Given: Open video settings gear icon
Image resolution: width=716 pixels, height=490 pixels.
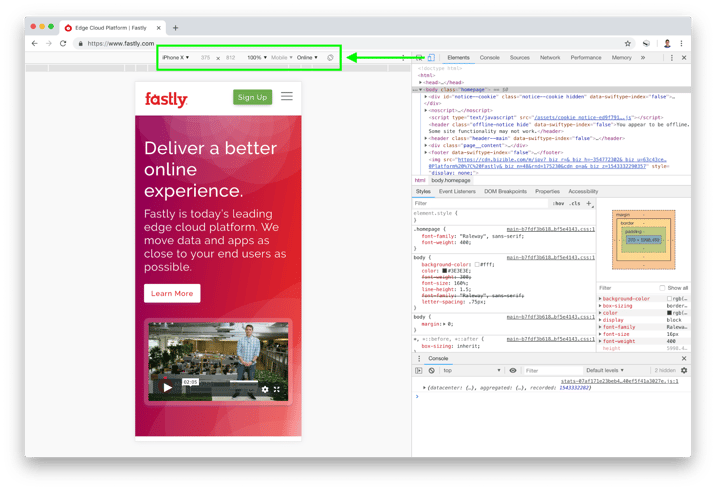Looking at the screenshot, I should (265, 389).
